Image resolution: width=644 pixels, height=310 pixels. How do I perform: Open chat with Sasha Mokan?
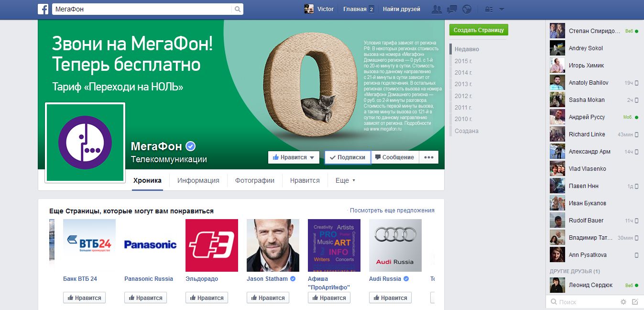pos(594,100)
